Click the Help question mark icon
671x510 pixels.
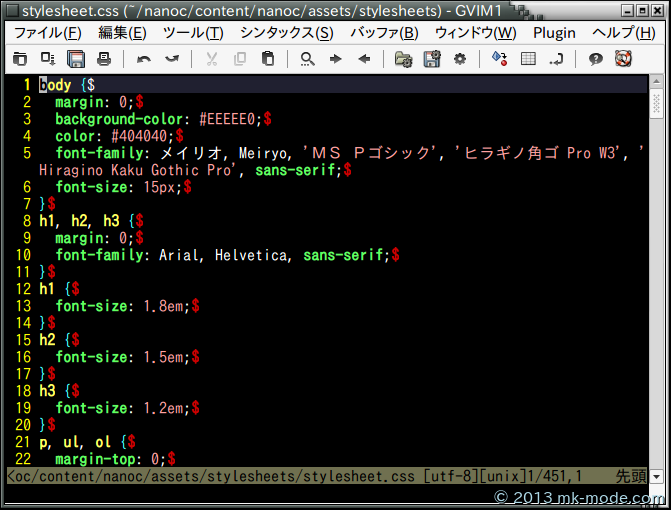(x=595, y=59)
